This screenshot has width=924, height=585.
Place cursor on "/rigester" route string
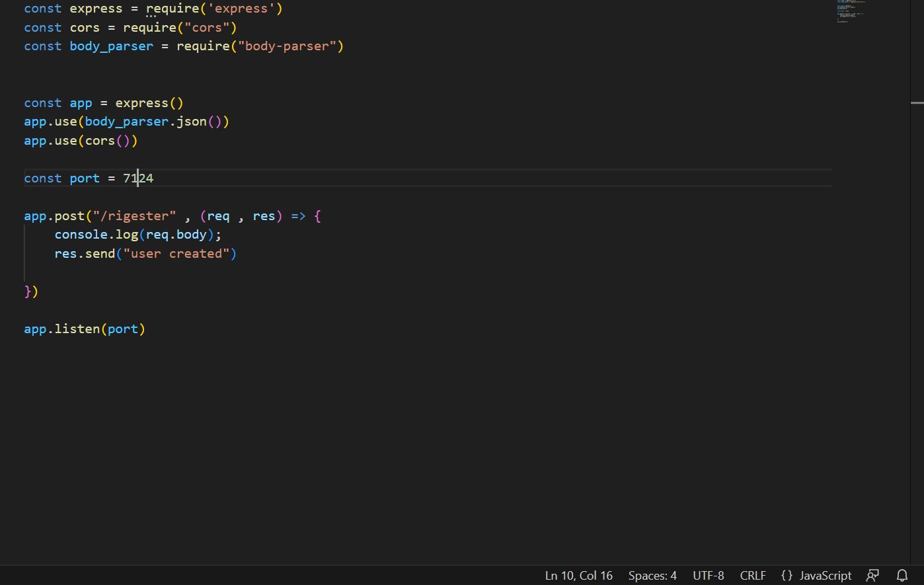(x=135, y=216)
